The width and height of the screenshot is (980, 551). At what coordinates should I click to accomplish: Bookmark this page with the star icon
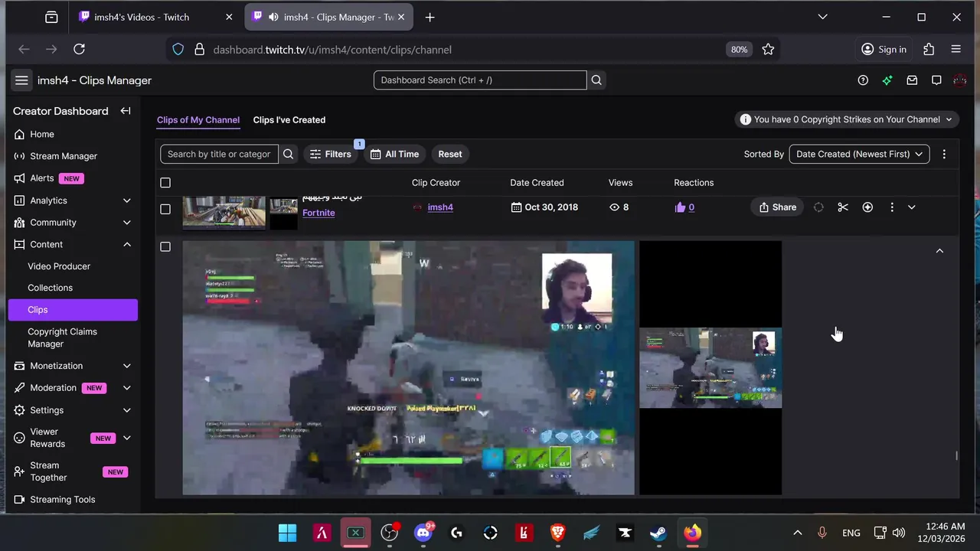click(768, 49)
